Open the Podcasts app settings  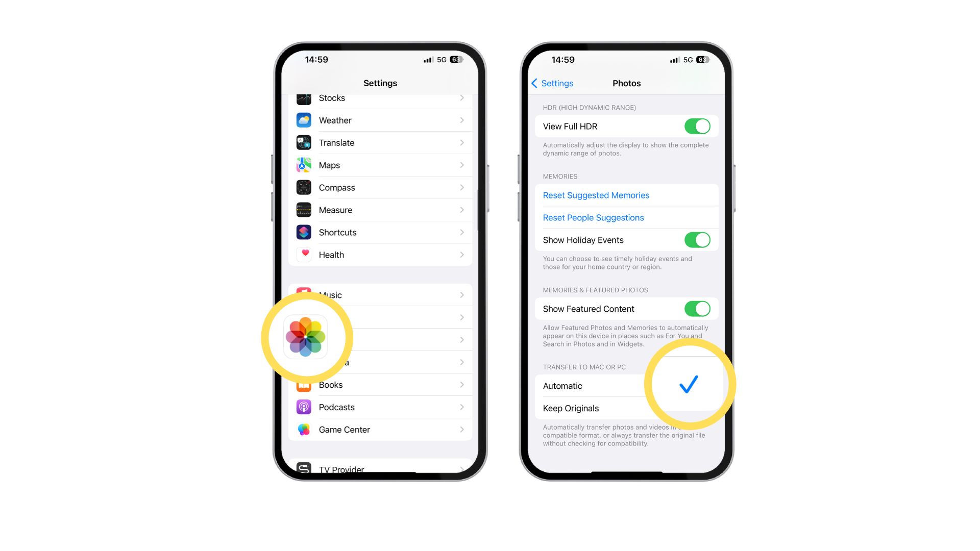[380, 406]
